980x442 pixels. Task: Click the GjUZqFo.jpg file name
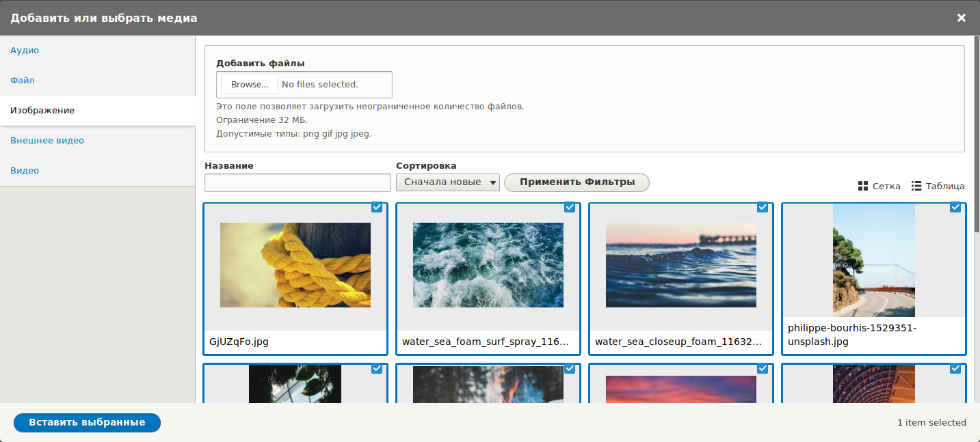pos(239,342)
